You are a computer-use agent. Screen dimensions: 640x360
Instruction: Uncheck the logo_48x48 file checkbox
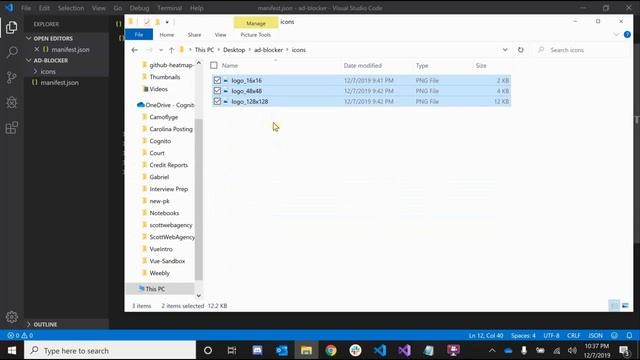[217, 91]
